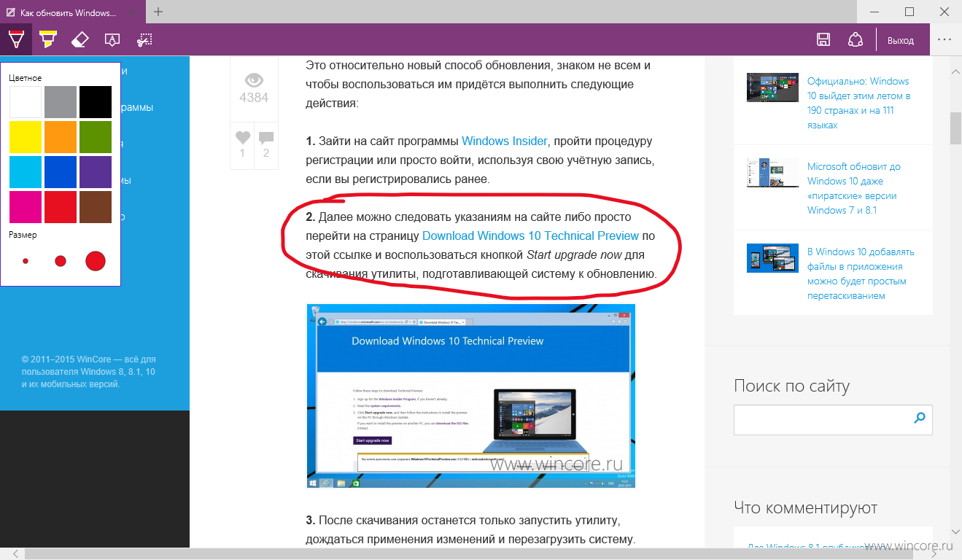Share the web note
Screen dimensions: 962x560
point(856,39)
